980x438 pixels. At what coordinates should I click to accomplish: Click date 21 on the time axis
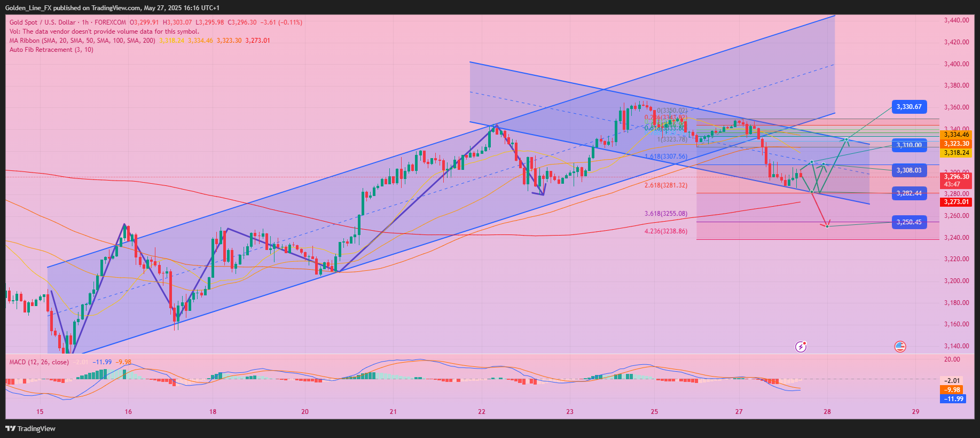coord(393,412)
